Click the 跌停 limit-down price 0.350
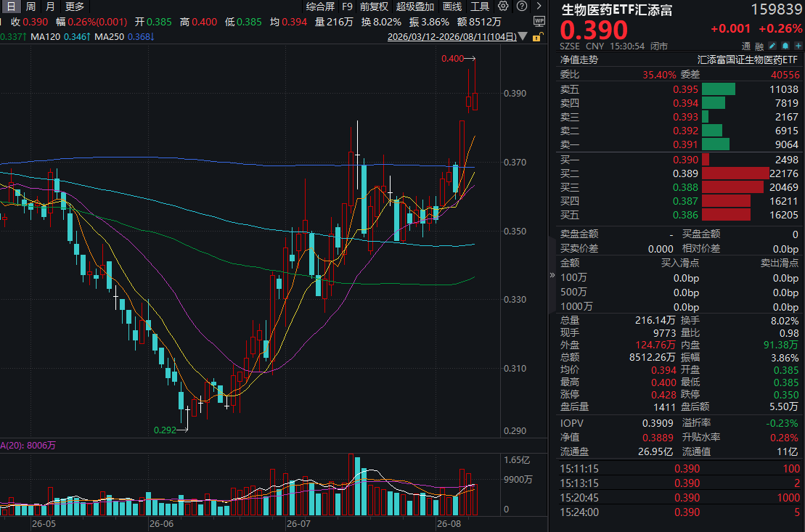The image size is (805, 532). [785, 395]
